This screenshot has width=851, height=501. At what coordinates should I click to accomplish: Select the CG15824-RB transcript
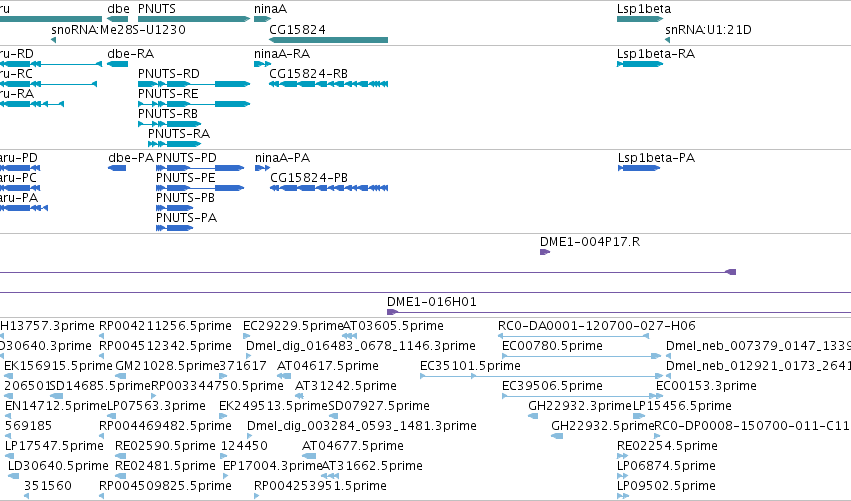[x=328, y=84]
